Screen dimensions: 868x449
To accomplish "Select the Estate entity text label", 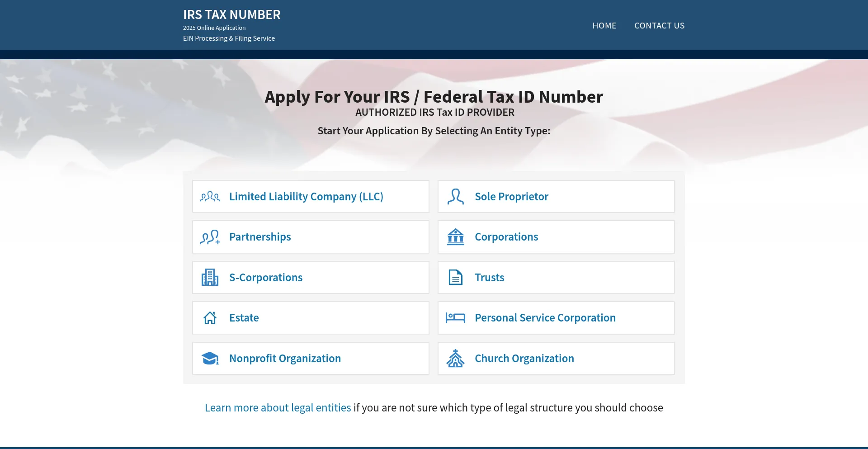I will (244, 318).
